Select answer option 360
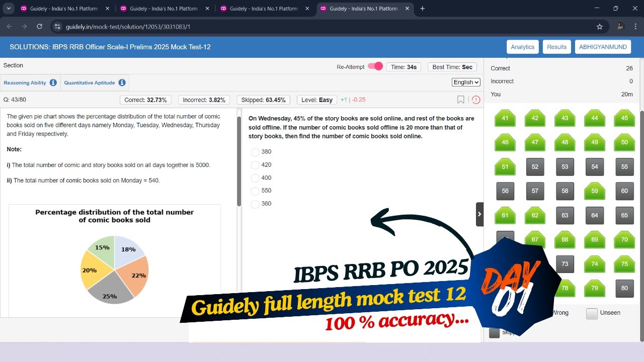This screenshot has width=644, height=362. coord(255,204)
